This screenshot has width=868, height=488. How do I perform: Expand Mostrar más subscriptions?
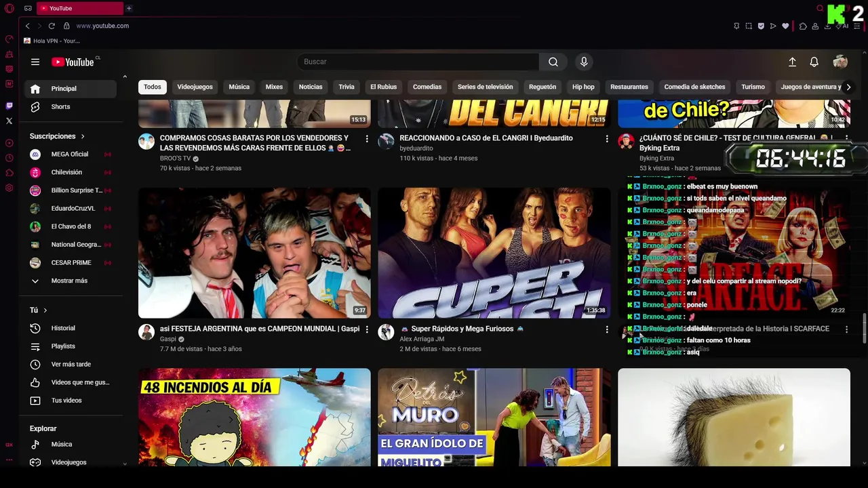[x=71, y=281]
